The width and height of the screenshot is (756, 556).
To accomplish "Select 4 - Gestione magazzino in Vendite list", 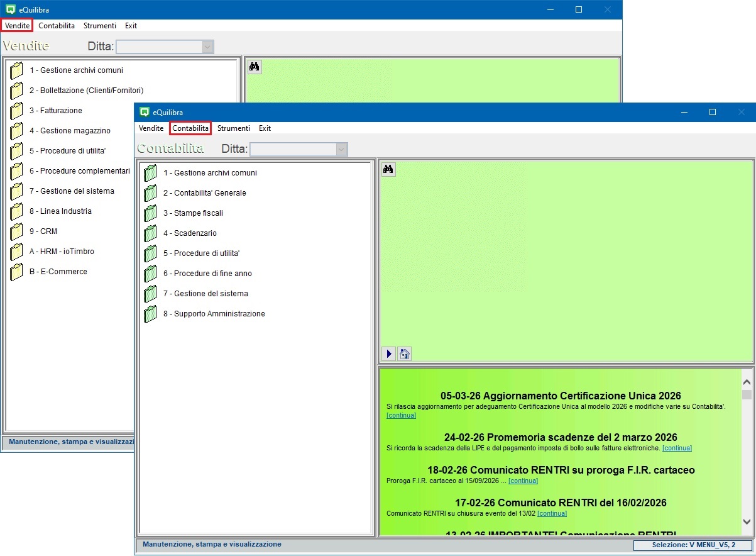I will 70,131.
